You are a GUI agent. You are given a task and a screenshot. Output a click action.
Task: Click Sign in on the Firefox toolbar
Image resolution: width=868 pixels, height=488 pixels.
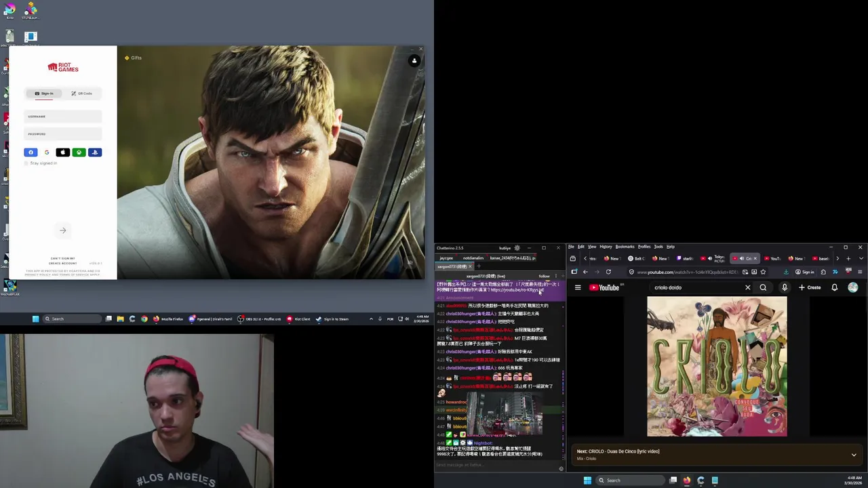(x=805, y=272)
